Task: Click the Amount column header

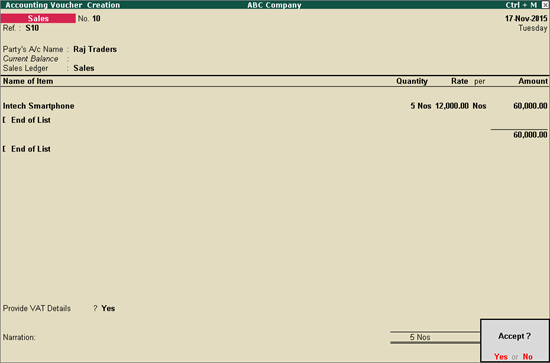Action: pyautogui.click(x=533, y=81)
